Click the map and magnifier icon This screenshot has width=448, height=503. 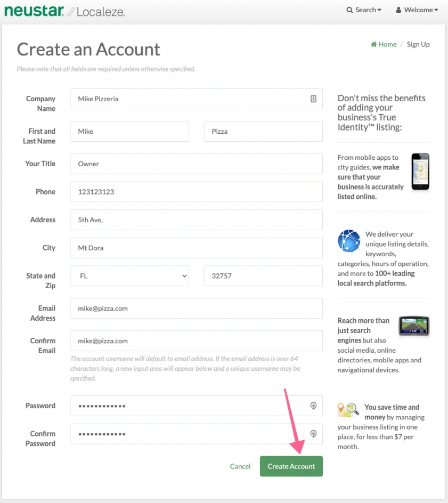[348, 410]
